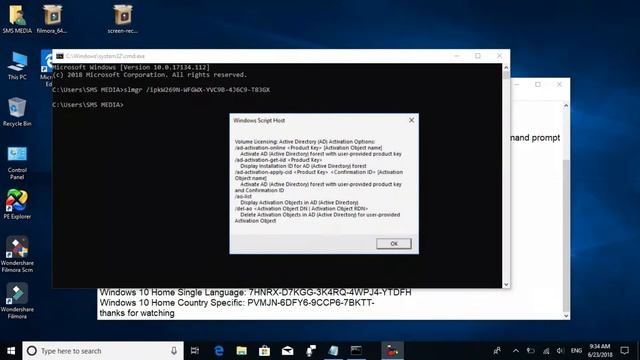Close the Windows Script Host dialog

(411, 120)
